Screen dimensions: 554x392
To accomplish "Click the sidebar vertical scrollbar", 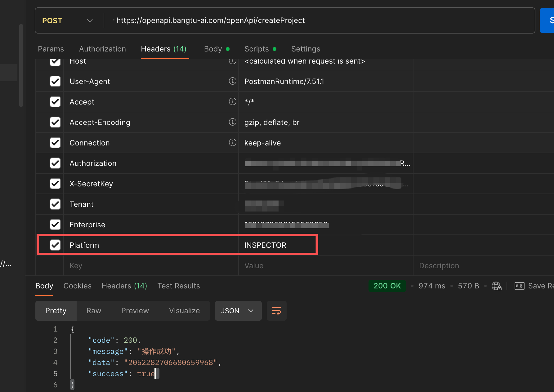I will point(21,65).
